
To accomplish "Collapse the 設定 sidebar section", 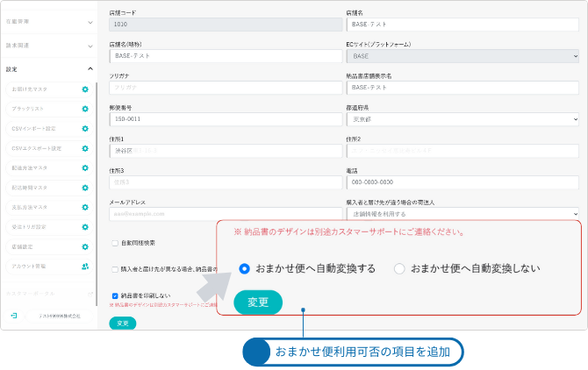I will click(90, 68).
